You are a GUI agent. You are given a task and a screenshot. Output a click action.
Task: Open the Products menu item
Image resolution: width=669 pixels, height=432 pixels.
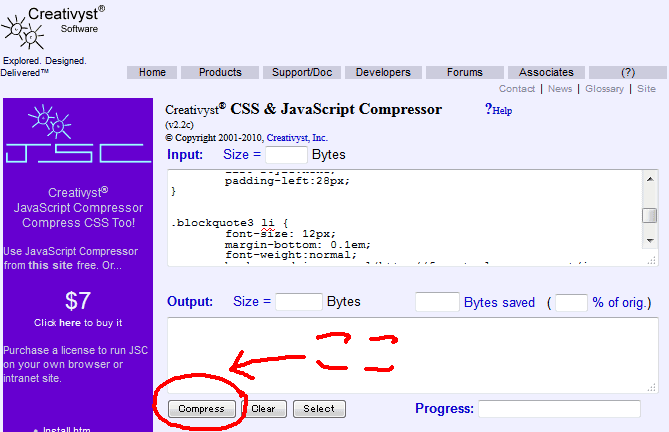point(220,72)
